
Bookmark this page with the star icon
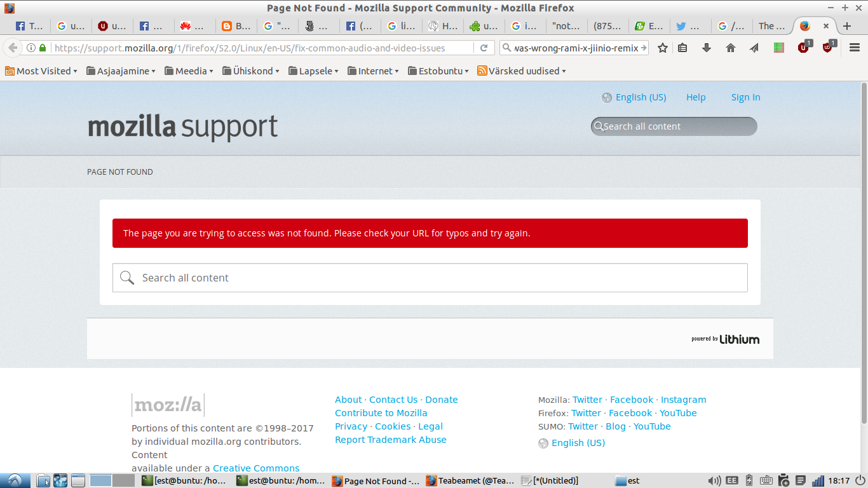point(663,48)
